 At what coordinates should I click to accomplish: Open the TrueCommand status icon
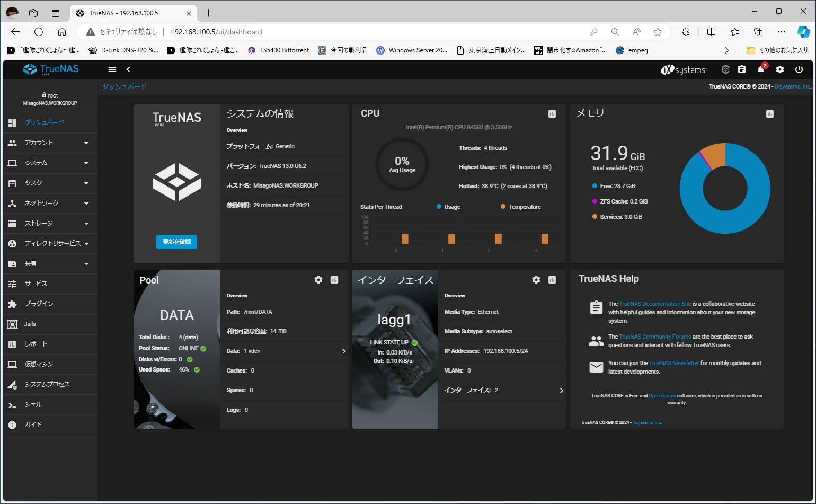pos(726,69)
